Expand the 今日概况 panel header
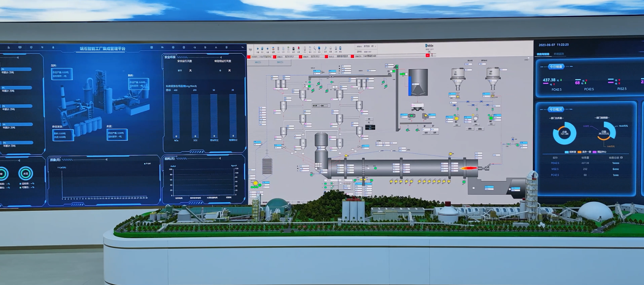The image size is (644, 285). point(556,109)
